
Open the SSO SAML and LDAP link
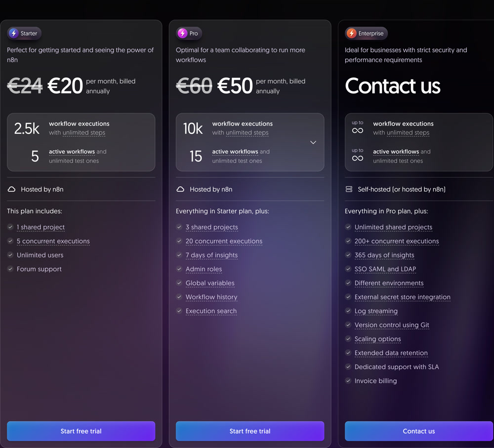pos(385,269)
